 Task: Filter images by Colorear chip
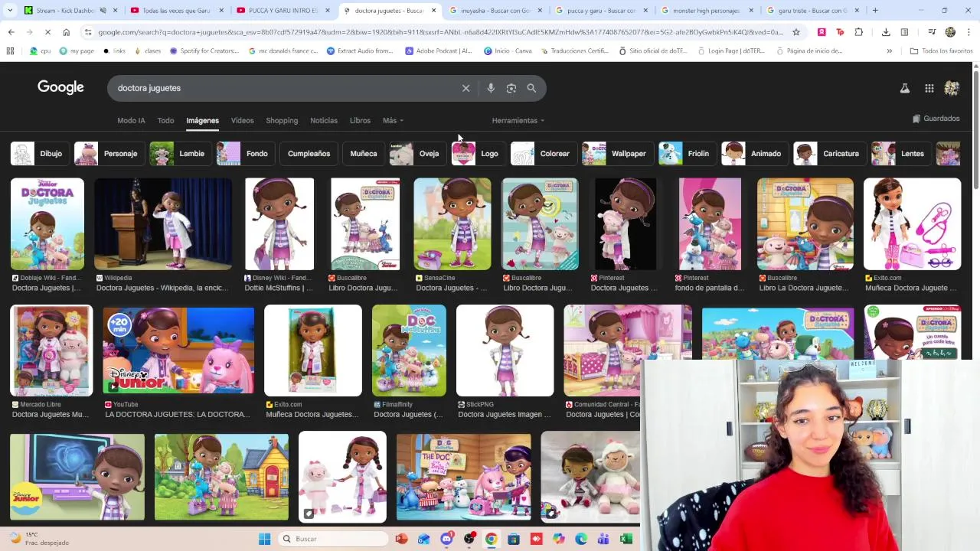pyautogui.click(x=543, y=153)
